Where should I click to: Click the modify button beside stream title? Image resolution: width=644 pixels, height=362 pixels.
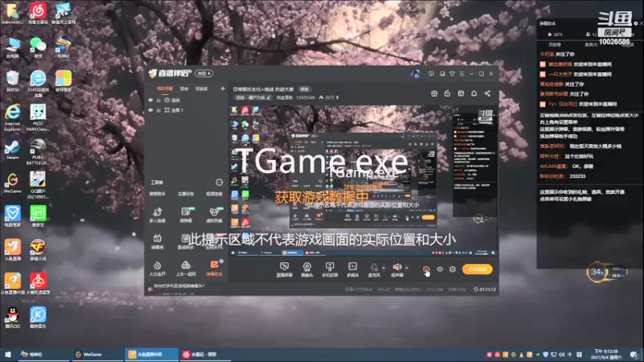(304, 89)
